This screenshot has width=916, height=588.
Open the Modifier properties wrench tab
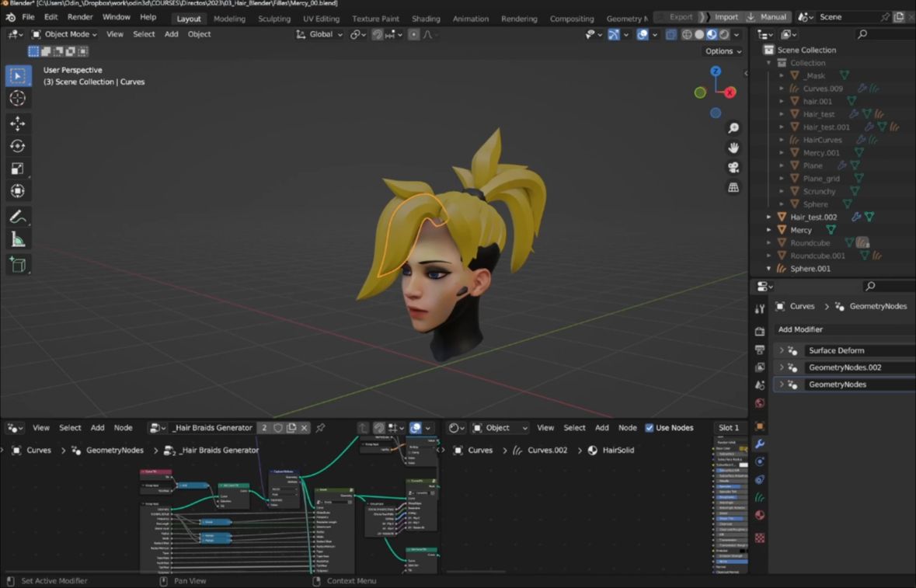[x=759, y=444]
